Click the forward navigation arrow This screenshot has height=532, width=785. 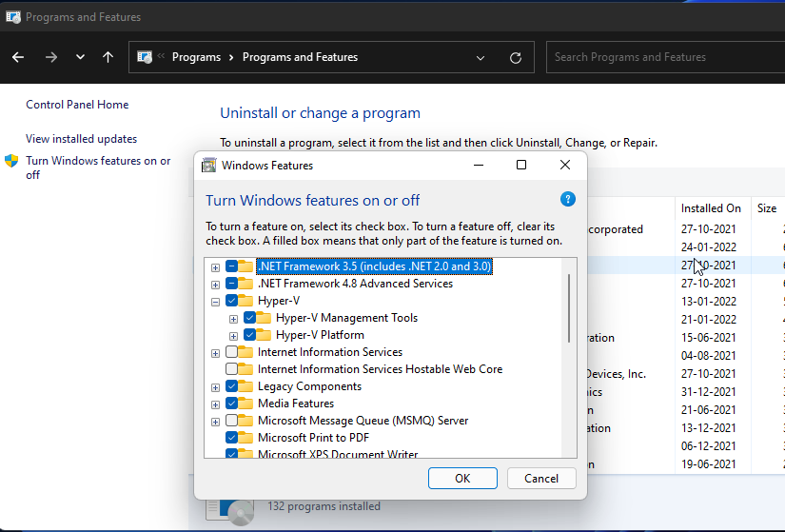tap(51, 57)
